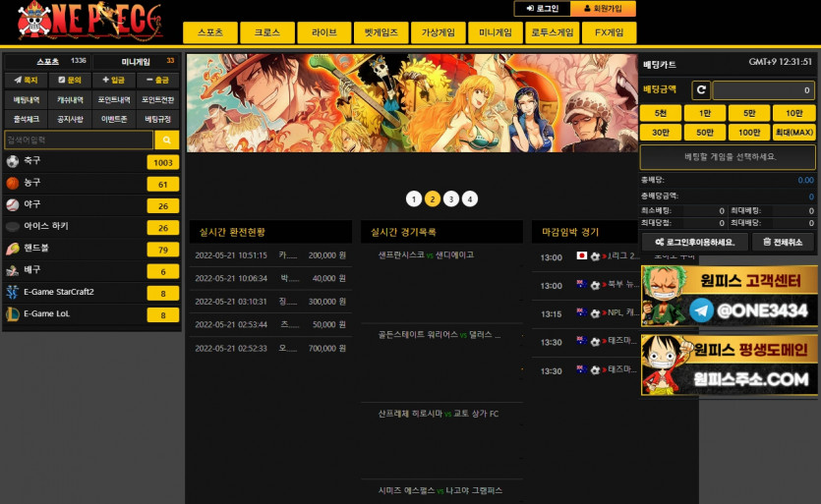Click the soccer ball icon in 13:15 match
Image resolution: width=821 pixels, height=504 pixels.
(595, 313)
